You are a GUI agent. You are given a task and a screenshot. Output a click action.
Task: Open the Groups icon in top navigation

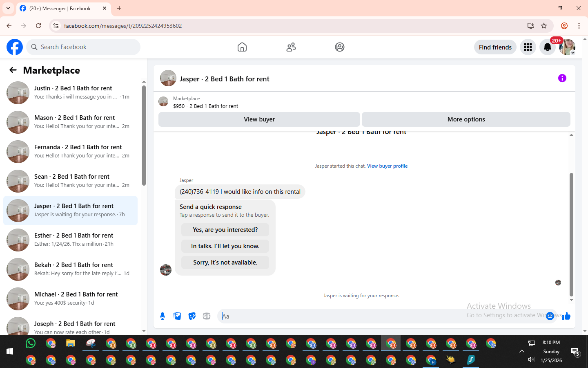pyautogui.click(x=340, y=47)
